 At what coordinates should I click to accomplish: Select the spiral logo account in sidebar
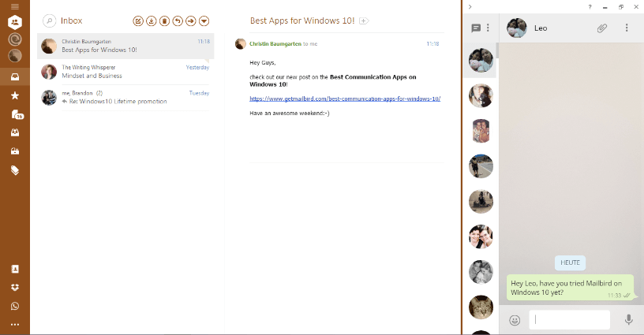pos(15,39)
